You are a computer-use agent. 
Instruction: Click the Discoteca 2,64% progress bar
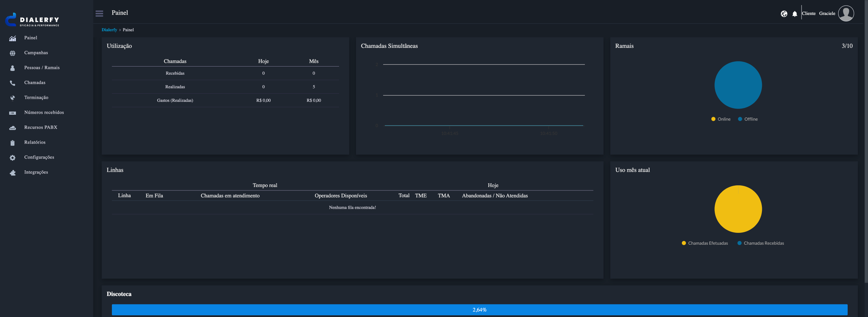479,310
